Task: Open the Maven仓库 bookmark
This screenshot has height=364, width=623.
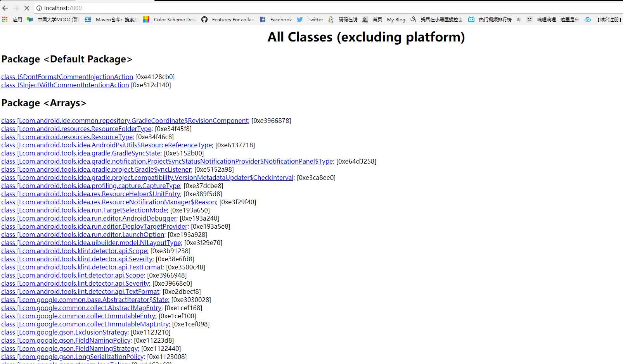Action: [111, 19]
